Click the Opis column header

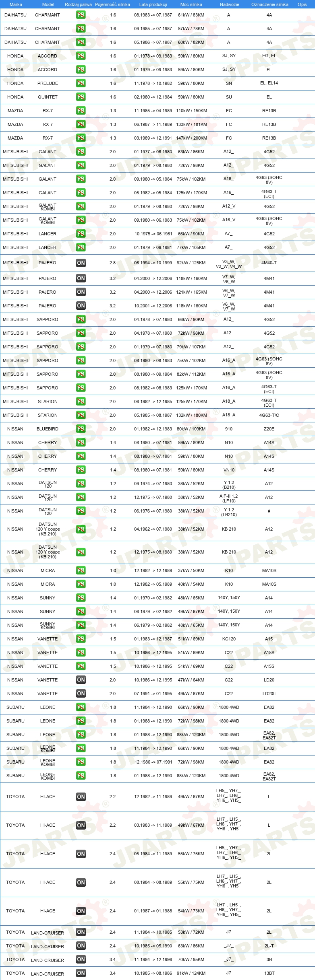pyautogui.click(x=302, y=4)
